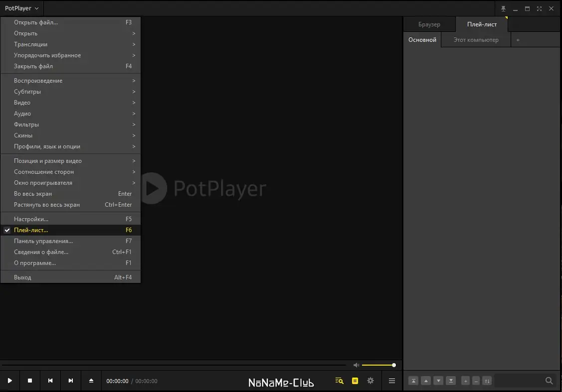Remove playlist item with minus button
The width and height of the screenshot is (562, 392).
click(476, 381)
